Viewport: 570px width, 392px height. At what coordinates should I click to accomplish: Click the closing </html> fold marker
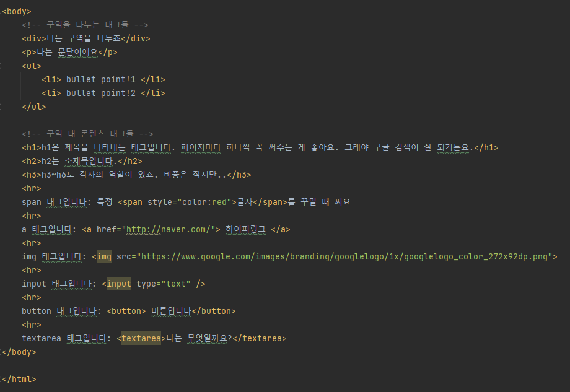point(1,379)
